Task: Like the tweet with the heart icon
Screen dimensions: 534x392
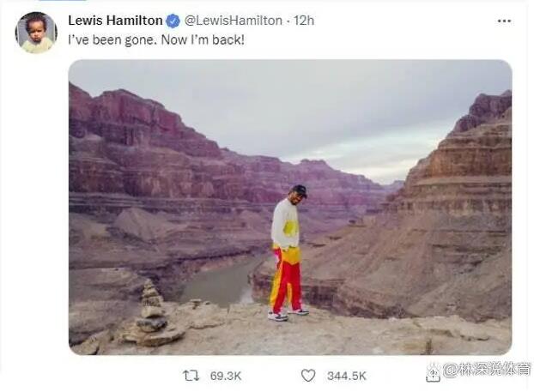Action: pyautogui.click(x=308, y=376)
